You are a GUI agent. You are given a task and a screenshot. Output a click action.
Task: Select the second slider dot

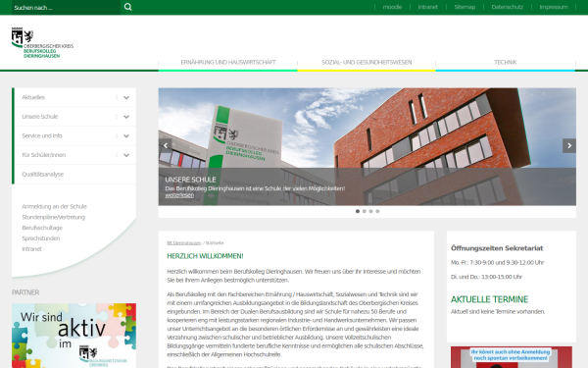pyautogui.click(x=365, y=211)
